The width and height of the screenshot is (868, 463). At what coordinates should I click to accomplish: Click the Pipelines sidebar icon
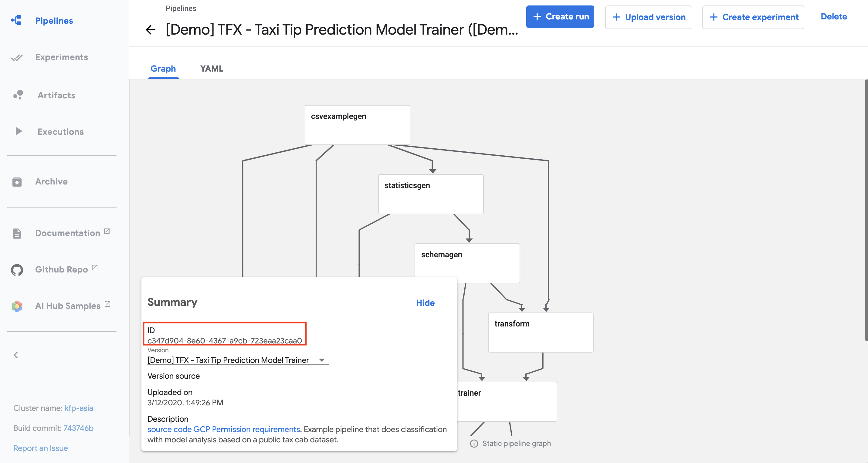(16, 21)
